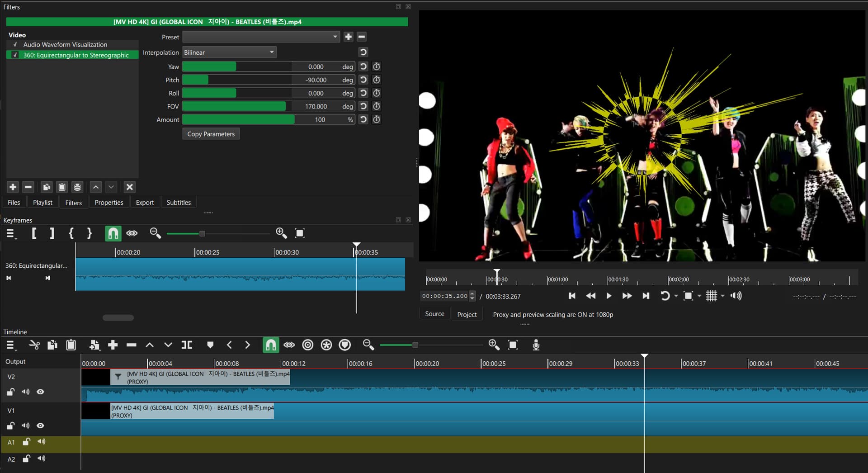Screen dimensions: 868x473
Task: Click the ripple all tracks icon
Action: [x=326, y=345]
